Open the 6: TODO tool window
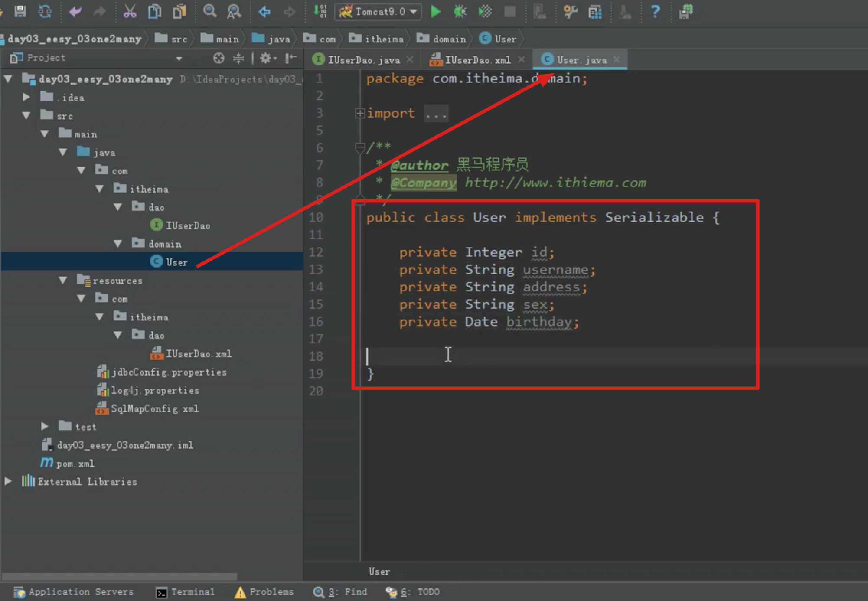The image size is (868, 601). tap(413, 592)
